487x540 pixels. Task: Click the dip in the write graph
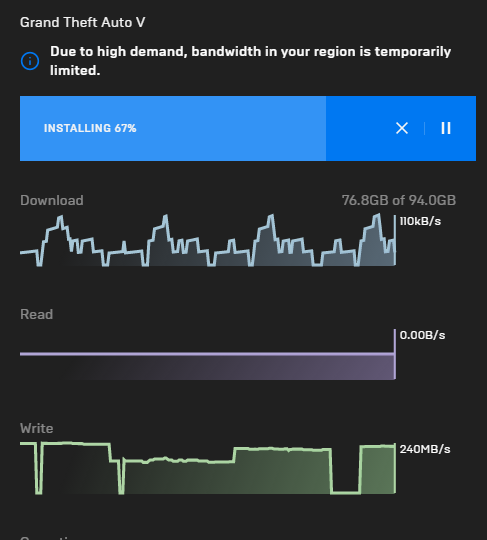tap(345, 489)
